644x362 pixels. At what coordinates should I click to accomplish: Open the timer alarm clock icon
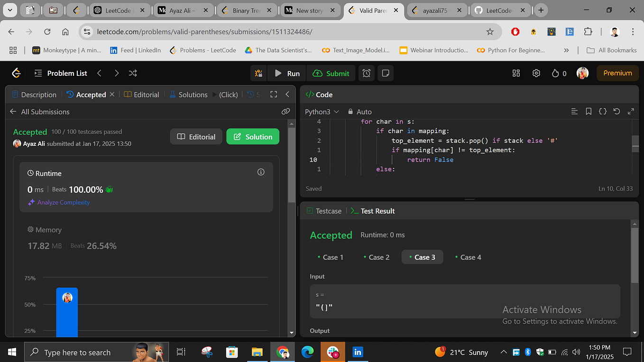(x=366, y=73)
